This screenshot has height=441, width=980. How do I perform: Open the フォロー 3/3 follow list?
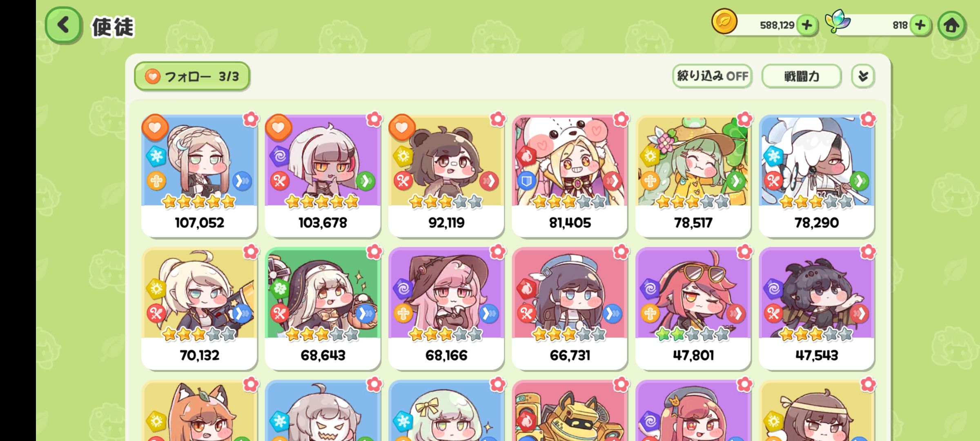pyautogui.click(x=192, y=76)
